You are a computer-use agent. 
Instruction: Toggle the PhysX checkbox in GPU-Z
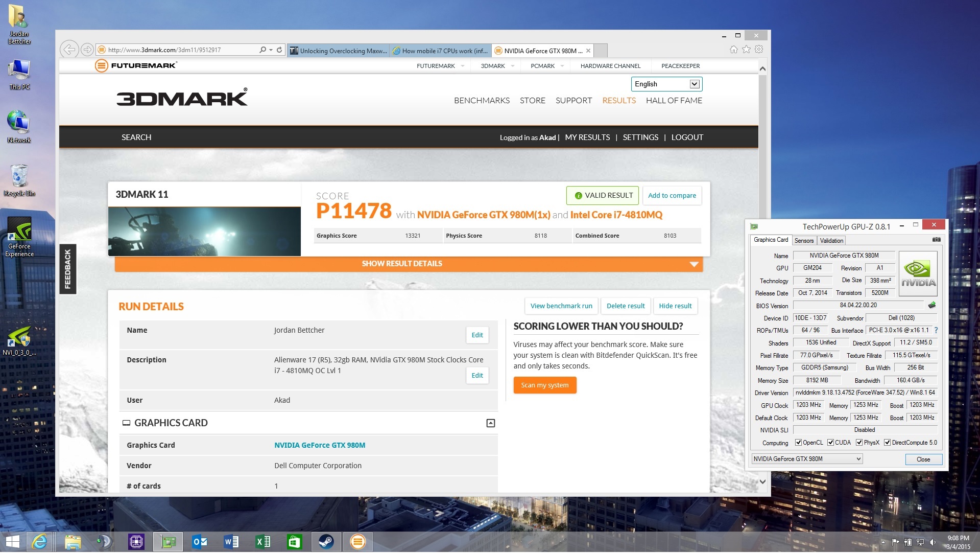click(x=859, y=443)
